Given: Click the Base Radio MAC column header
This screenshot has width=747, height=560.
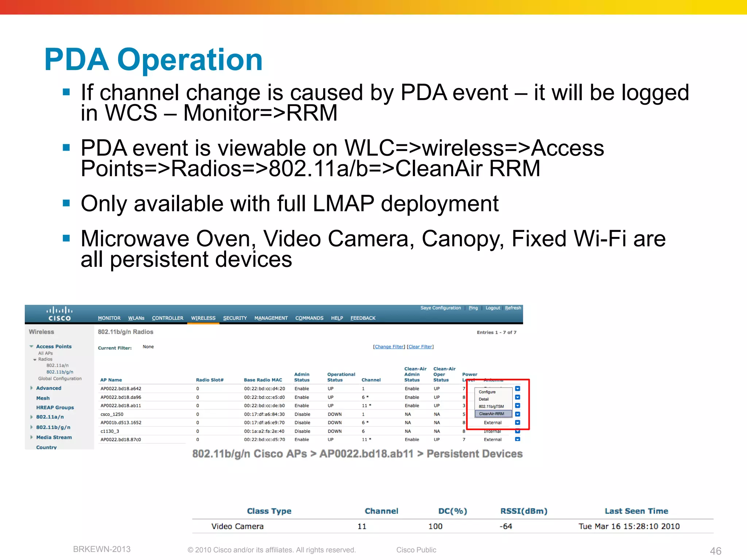Looking at the screenshot, I should click(263, 380).
